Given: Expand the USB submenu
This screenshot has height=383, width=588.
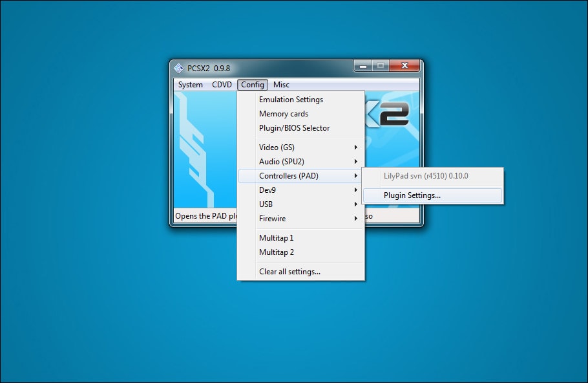Looking at the screenshot, I should (301, 204).
